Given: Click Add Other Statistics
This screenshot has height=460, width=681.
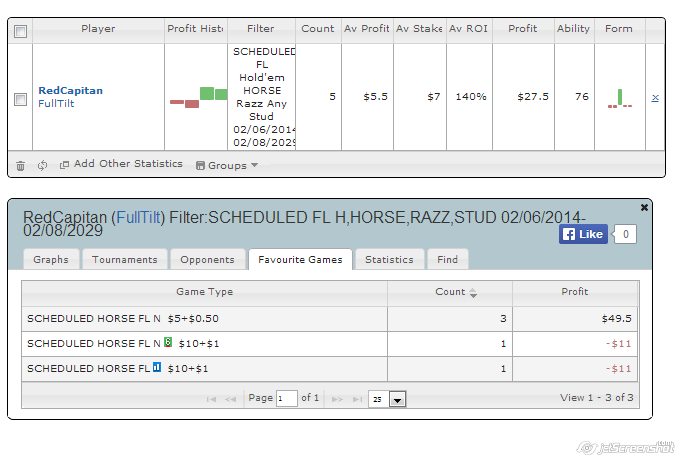Looking at the screenshot, I should pyautogui.click(x=128, y=164).
